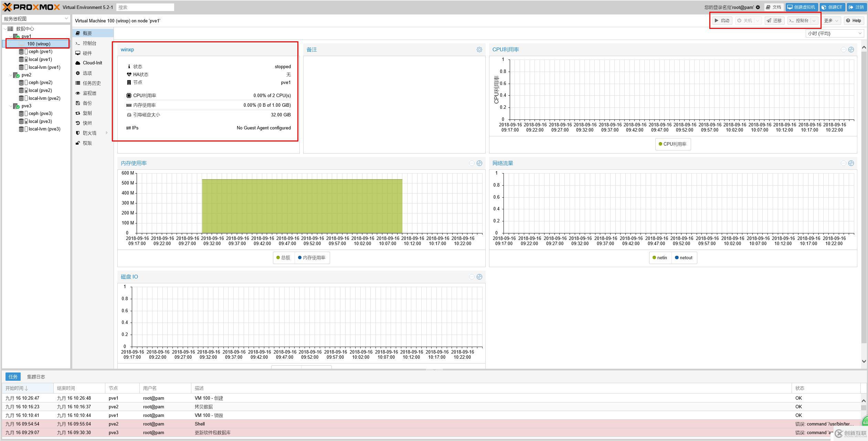
Task: Collapse the pve2 node tree
Action: tap(10, 75)
